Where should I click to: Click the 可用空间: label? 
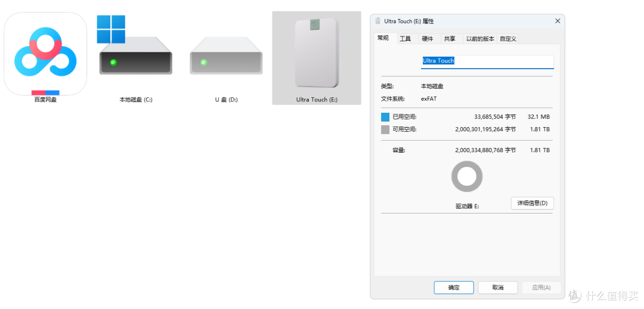(x=404, y=129)
